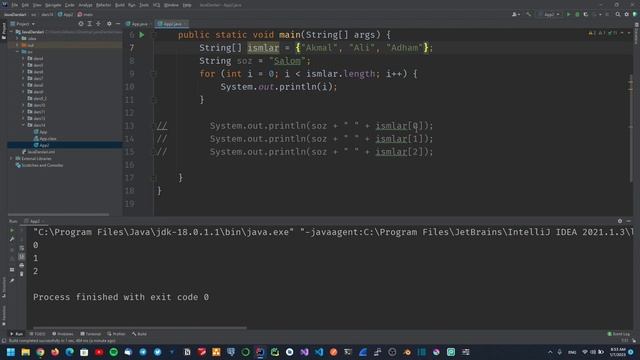
Task: Open the Build tool window button
Action: click(x=139, y=334)
